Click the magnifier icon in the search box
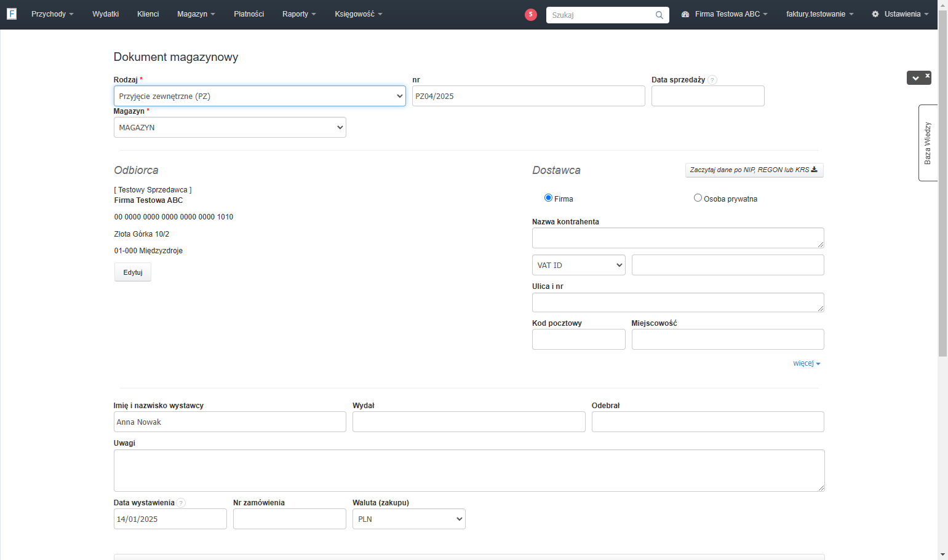The image size is (948, 560). pos(659,15)
